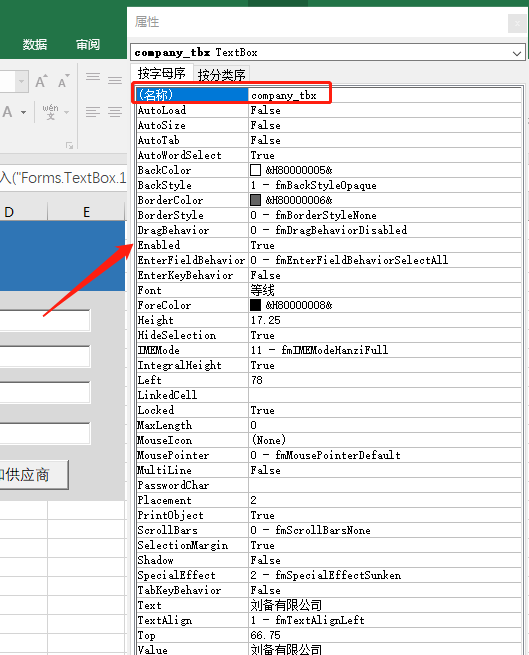Expand the company_tbx TextBox object dropdown
Screen dimensions: 529x655
[517, 53]
